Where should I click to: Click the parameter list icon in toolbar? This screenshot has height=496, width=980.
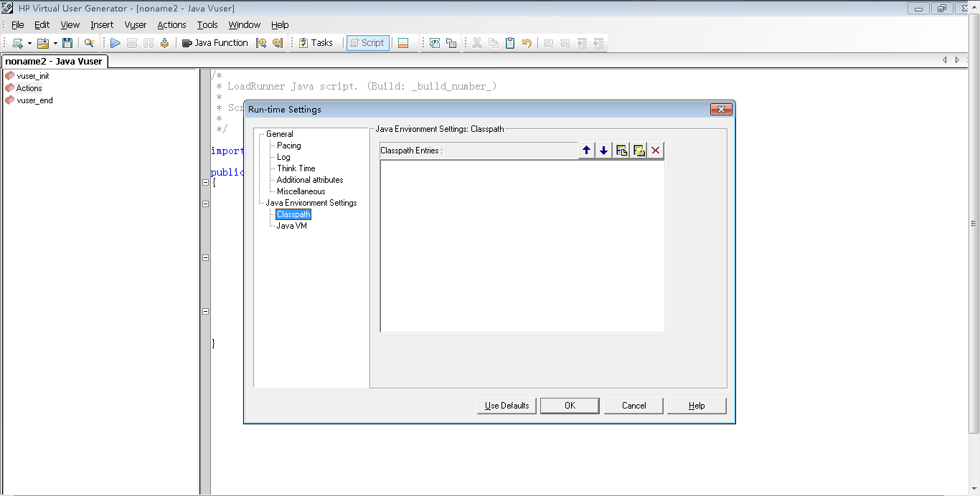point(435,43)
